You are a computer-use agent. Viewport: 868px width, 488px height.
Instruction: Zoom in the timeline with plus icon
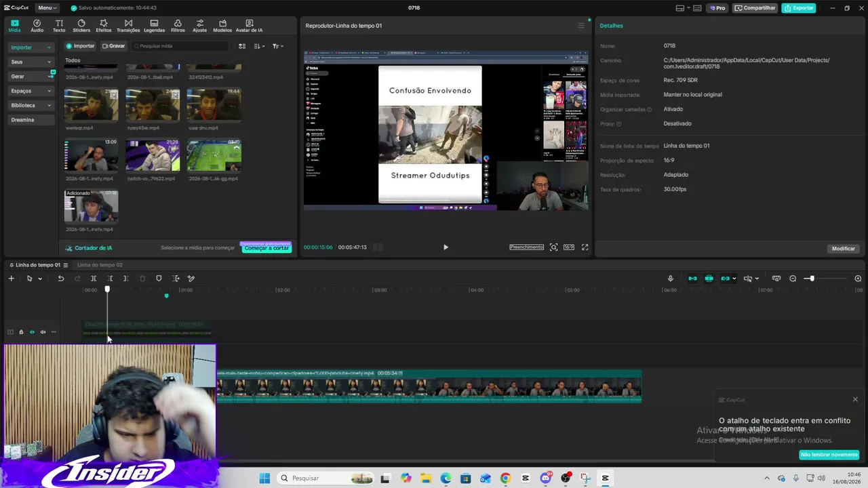[858, 279]
